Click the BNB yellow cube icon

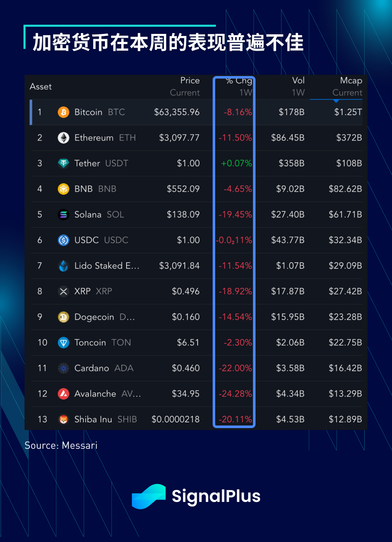coord(63,189)
